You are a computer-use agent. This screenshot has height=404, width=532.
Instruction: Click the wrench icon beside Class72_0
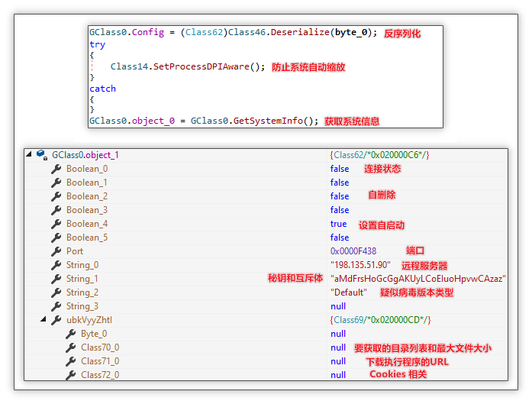pyautogui.click(x=71, y=375)
